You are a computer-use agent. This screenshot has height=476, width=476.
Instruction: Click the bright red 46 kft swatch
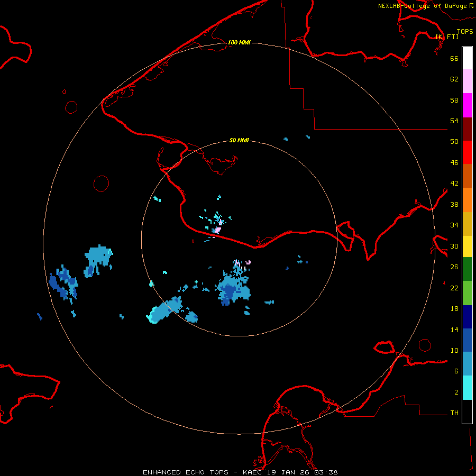(467, 152)
